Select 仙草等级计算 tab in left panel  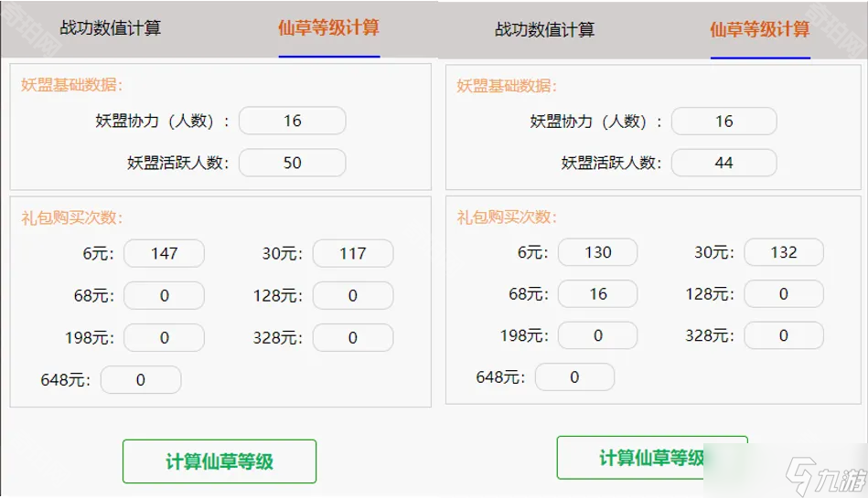(x=329, y=27)
